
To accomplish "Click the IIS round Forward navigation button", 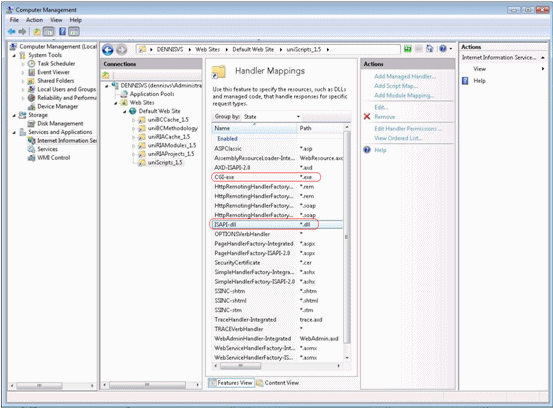I will 121,50.
